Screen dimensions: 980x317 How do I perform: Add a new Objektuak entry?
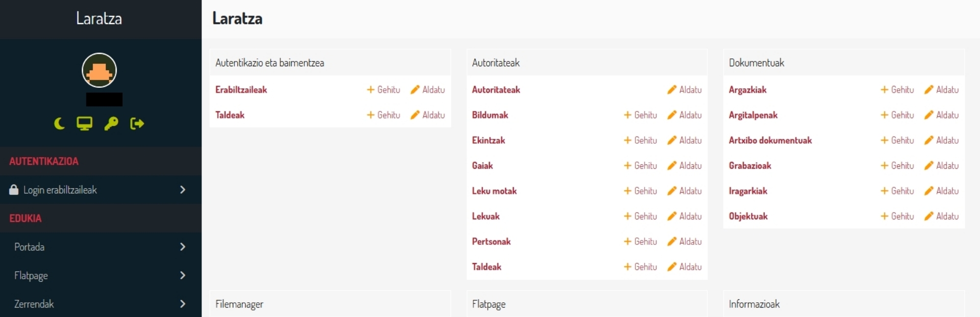(x=897, y=216)
